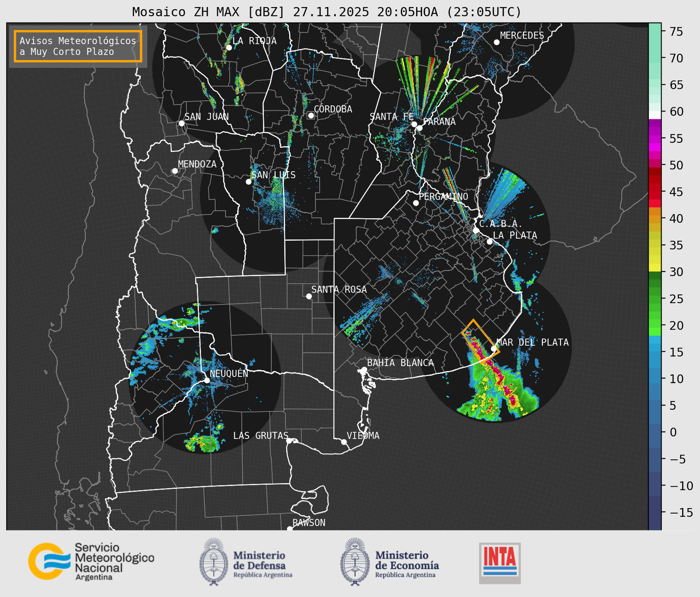Select the Córdoba city marker dot

[311, 115]
